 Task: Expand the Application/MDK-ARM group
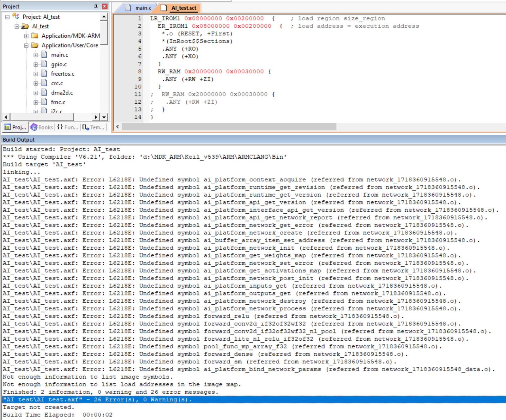(x=26, y=36)
